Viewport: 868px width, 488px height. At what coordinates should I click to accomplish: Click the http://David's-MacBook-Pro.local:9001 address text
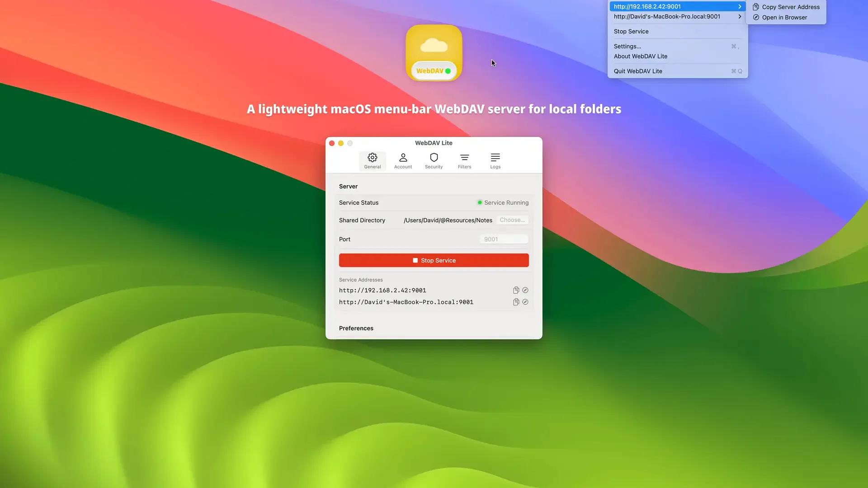coord(406,302)
